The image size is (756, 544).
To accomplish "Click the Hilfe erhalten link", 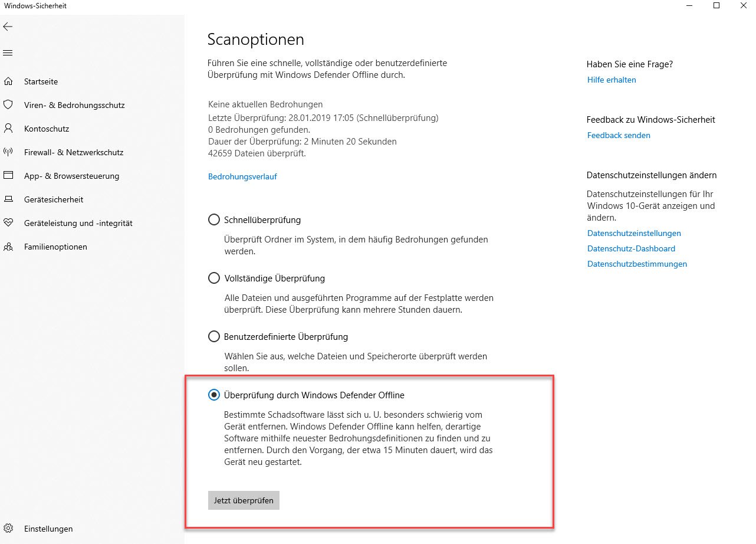I will [612, 80].
